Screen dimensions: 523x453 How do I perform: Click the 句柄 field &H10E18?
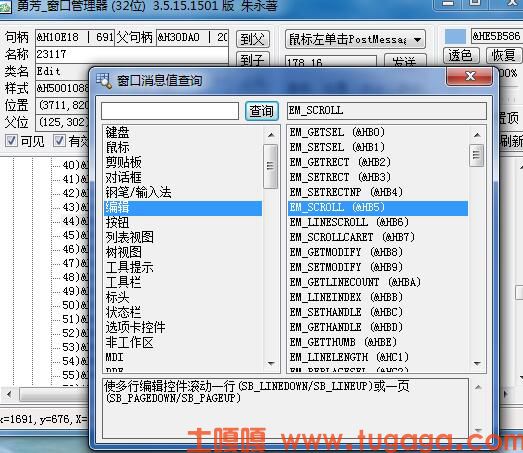pyautogui.click(x=75, y=37)
